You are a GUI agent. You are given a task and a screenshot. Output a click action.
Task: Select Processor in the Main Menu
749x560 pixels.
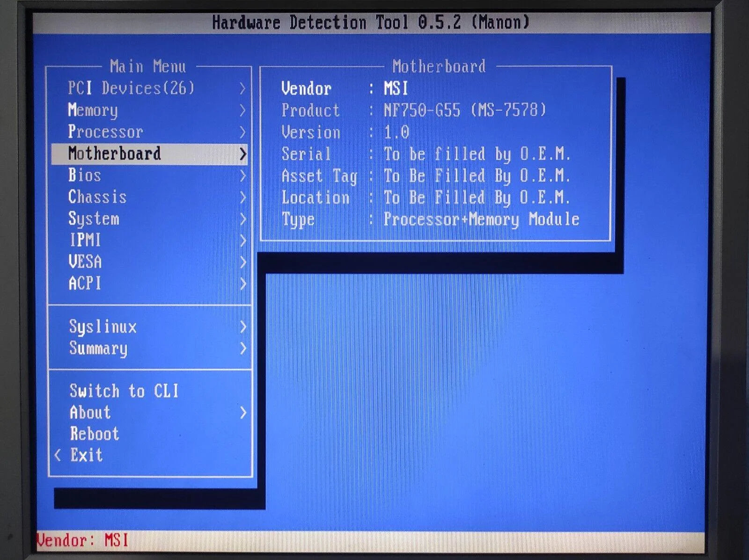pyautogui.click(x=105, y=132)
